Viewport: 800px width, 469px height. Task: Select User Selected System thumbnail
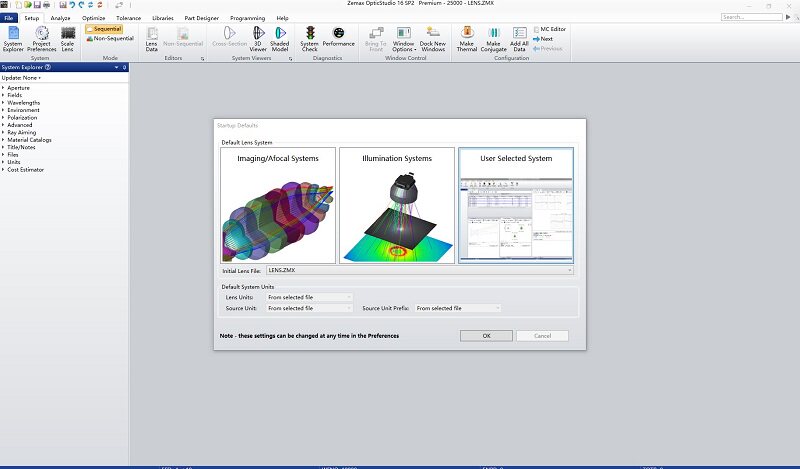516,206
